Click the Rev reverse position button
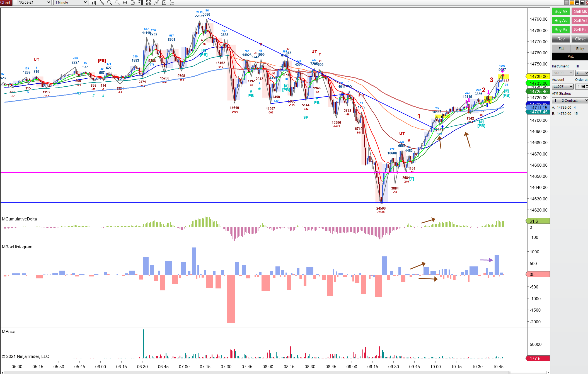The height and width of the screenshot is (374, 588). tap(561, 39)
